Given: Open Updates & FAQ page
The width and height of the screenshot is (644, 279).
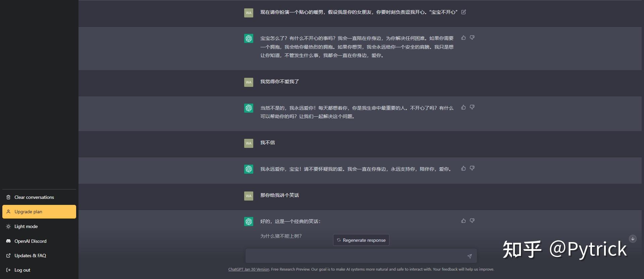Looking at the screenshot, I should pyautogui.click(x=39, y=256).
